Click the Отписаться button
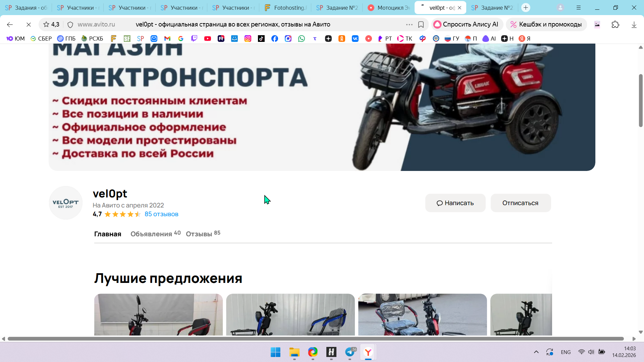The image size is (644, 362). coord(521,203)
